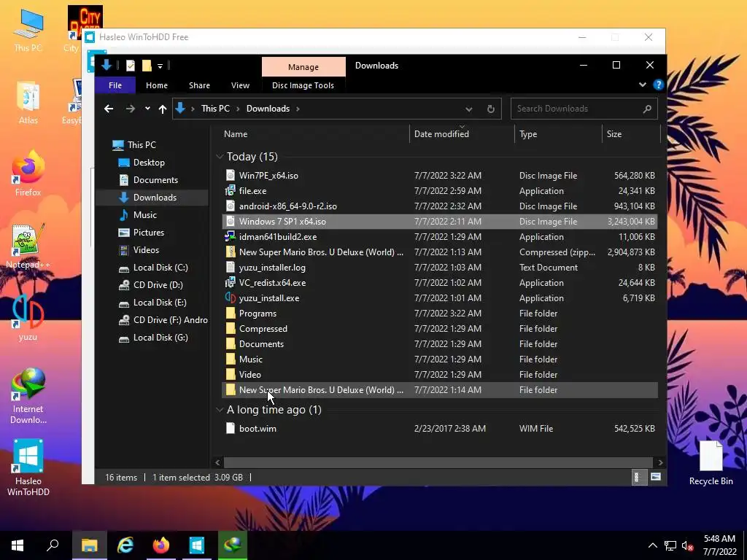
Task: Click the Manage contextual tab
Action: click(x=303, y=67)
